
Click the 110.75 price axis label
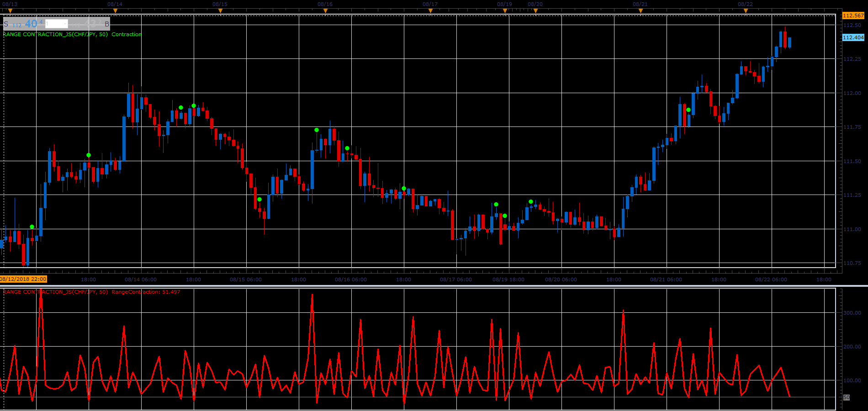[x=852, y=263]
